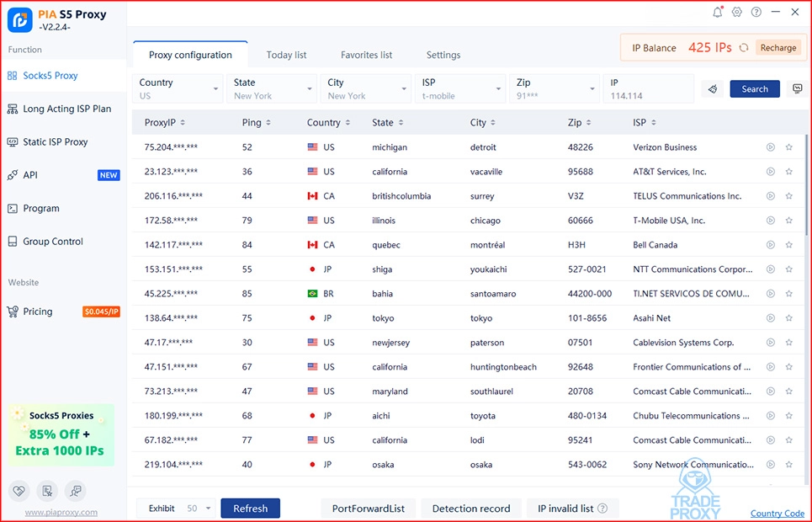Click the connect icon for southlaurel row

click(771, 391)
